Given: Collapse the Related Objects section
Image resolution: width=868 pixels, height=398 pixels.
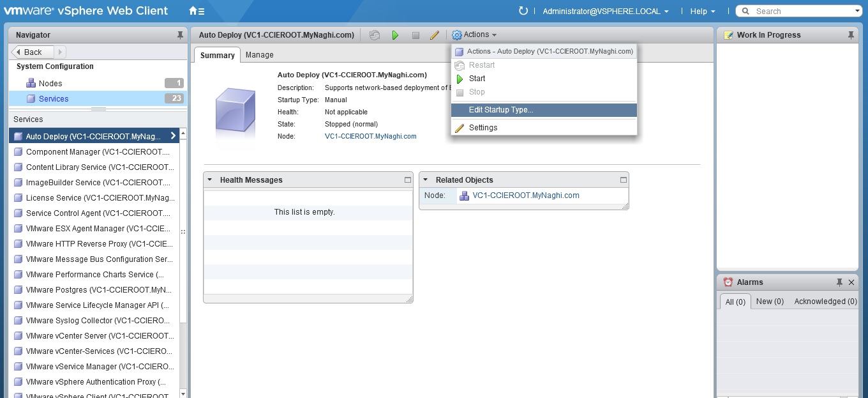Looking at the screenshot, I should [x=425, y=180].
